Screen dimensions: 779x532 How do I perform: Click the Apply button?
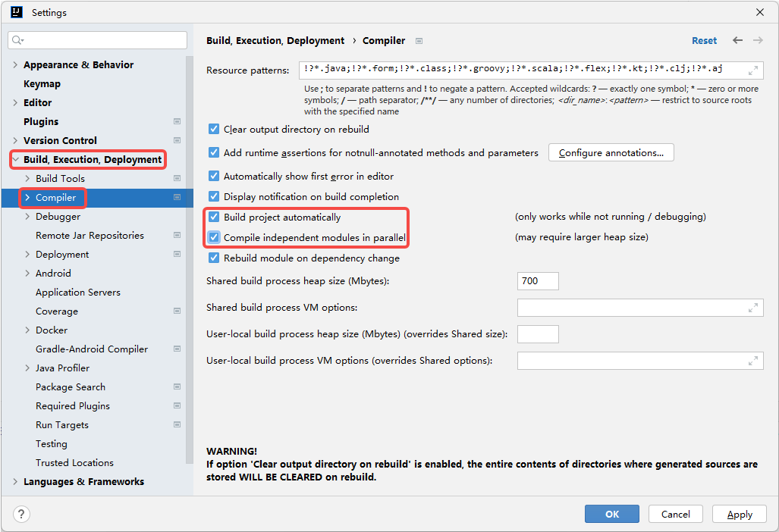tap(740, 514)
